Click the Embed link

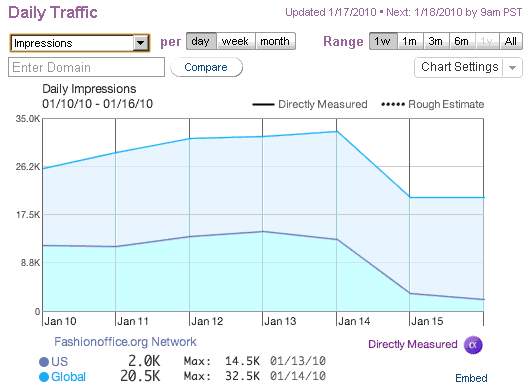click(x=471, y=378)
